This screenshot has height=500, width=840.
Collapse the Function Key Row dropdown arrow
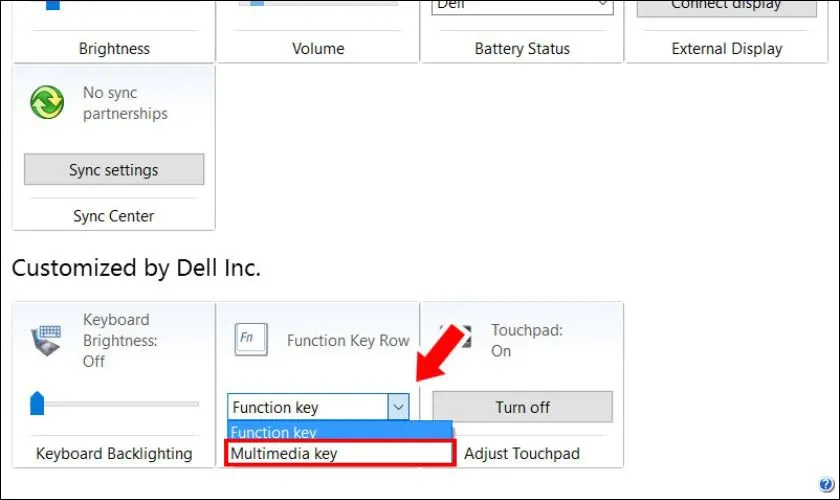point(398,407)
